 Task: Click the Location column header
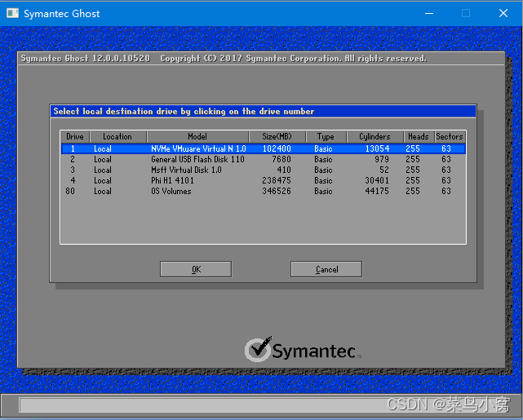(117, 137)
